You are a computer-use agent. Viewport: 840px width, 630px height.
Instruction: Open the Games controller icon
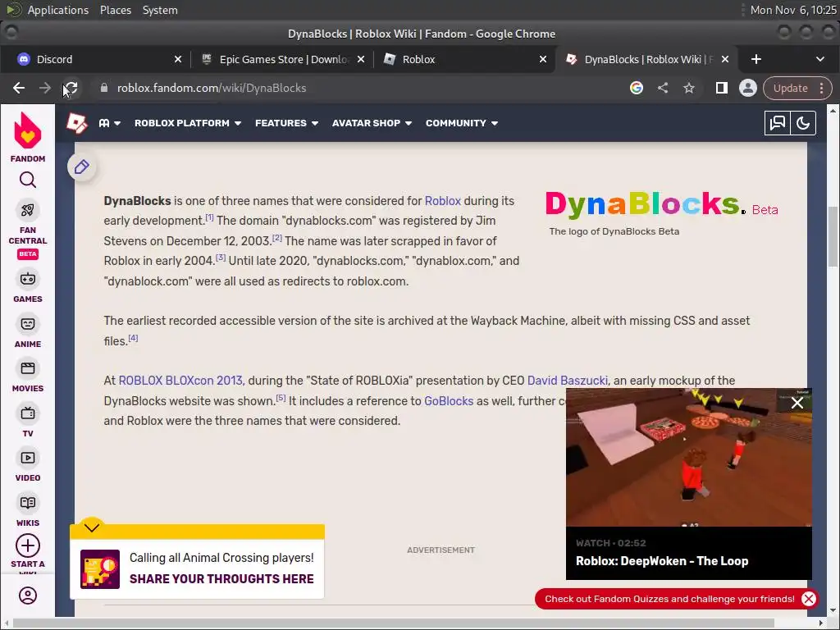click(28, 279)
